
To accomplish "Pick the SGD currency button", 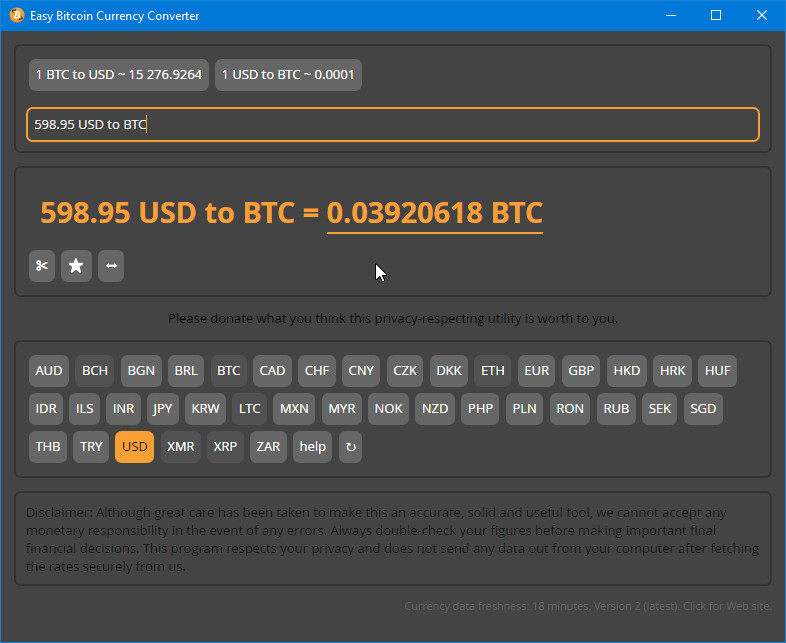I will [x=703, y=409].
